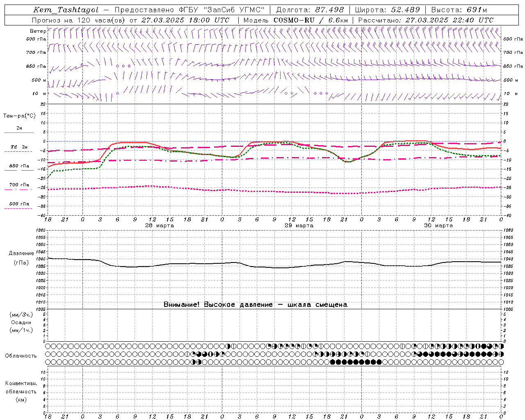Click the Высота: 691м value
The image size is (525, 420).
(459, 10)
